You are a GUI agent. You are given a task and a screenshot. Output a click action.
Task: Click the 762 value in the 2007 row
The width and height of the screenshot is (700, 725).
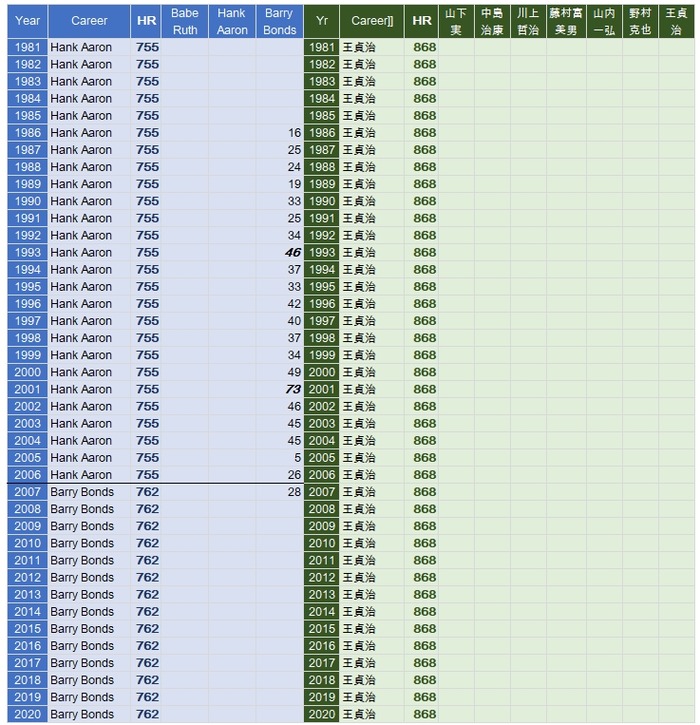click(x=147, y=492)
